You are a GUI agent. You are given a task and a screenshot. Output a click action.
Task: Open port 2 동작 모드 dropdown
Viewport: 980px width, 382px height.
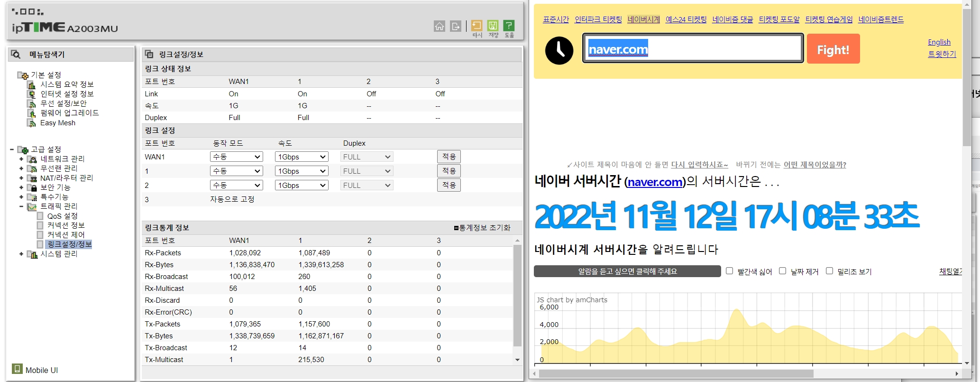[x=236, y=186]
